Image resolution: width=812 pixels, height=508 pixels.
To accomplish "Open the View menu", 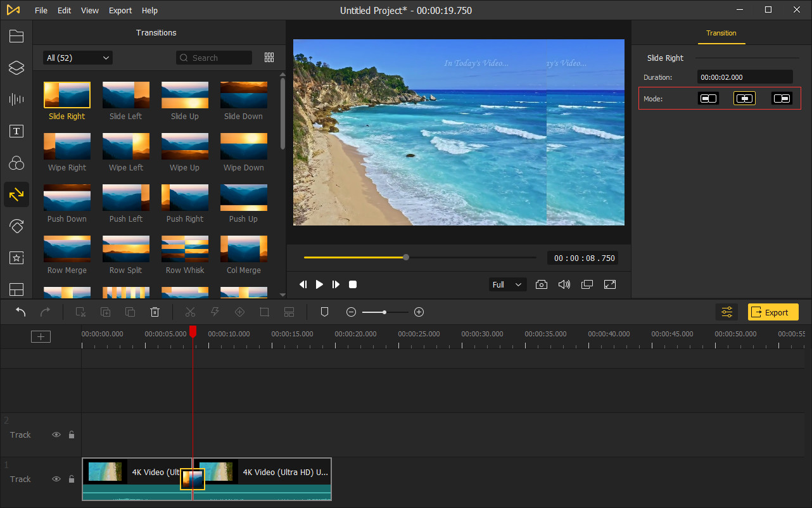I will tap(90, 11).
